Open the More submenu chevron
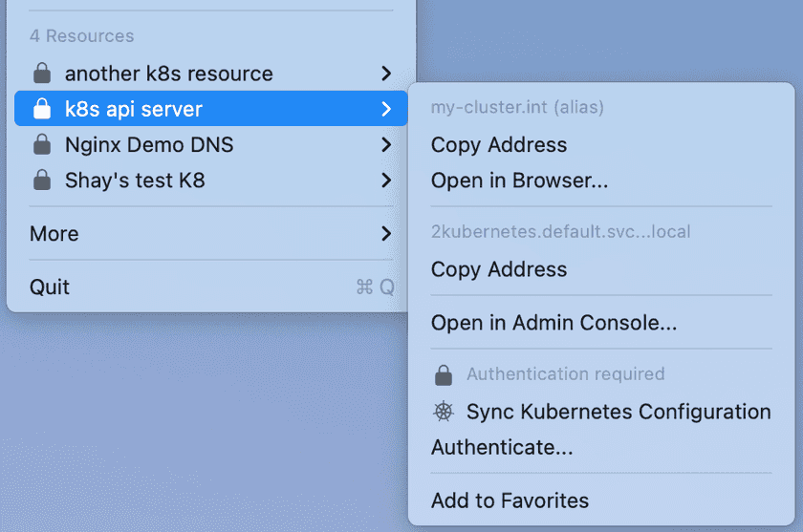Screen dimensions: 803x532 click(385, 234)
